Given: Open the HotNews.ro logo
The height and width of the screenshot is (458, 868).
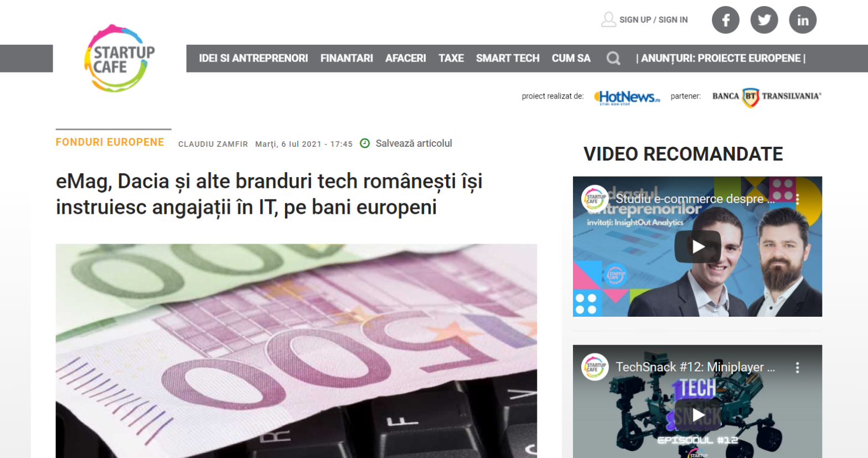Looking at the screenshot, I should (x=627, y=97).
